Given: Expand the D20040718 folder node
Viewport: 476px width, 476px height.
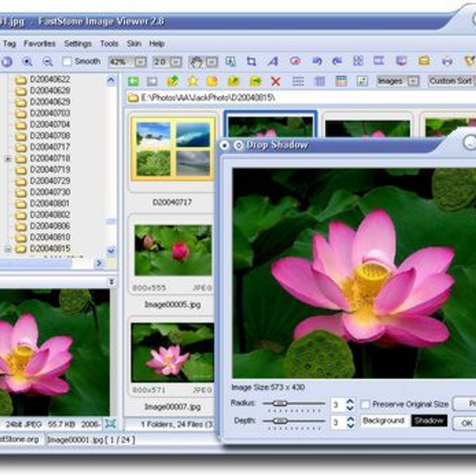Looking at the screenshot, I should point(8,159).
